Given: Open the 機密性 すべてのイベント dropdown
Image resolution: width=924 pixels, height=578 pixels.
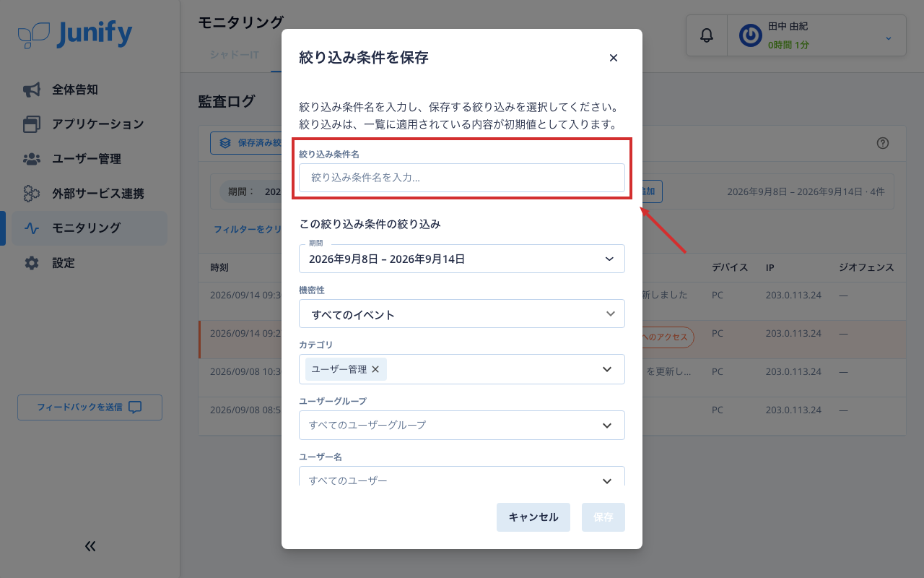Looking at the screenshot, I should point(462,314).
